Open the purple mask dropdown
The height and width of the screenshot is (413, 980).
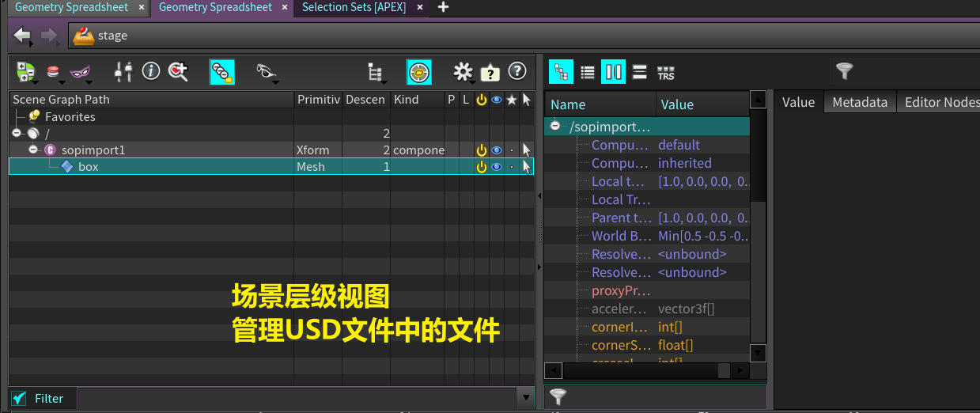tap(81, 73)
